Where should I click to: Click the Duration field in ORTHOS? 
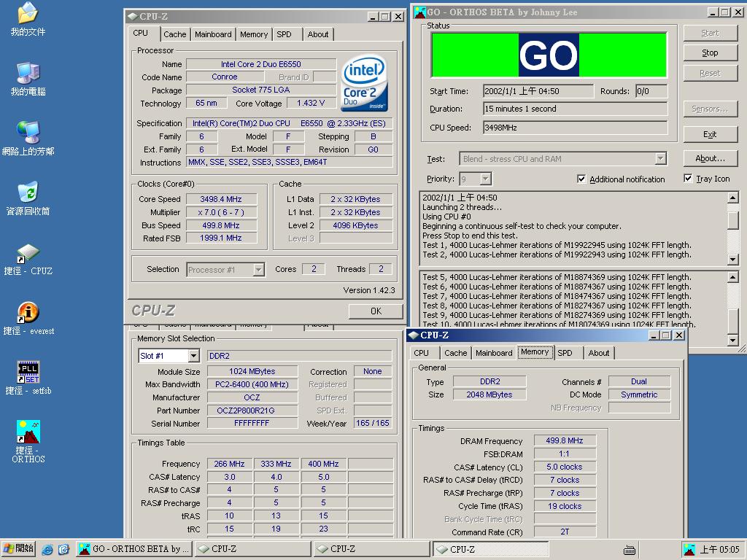click(575, 109)
